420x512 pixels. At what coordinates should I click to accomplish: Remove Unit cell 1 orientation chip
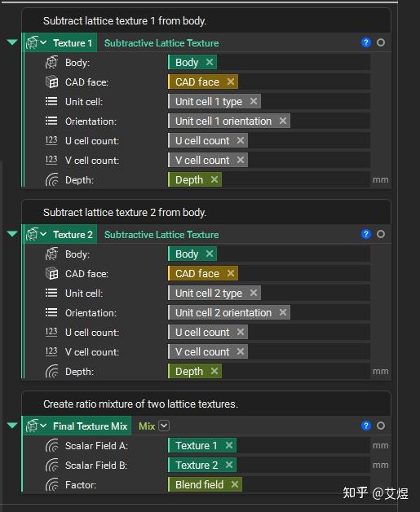(x=283, y=121)
